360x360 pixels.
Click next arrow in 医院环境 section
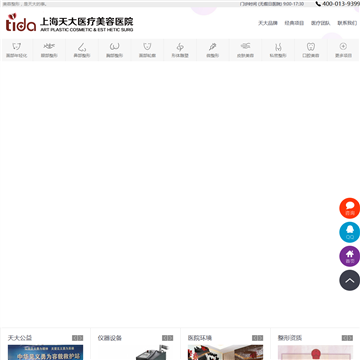point(260,338)
